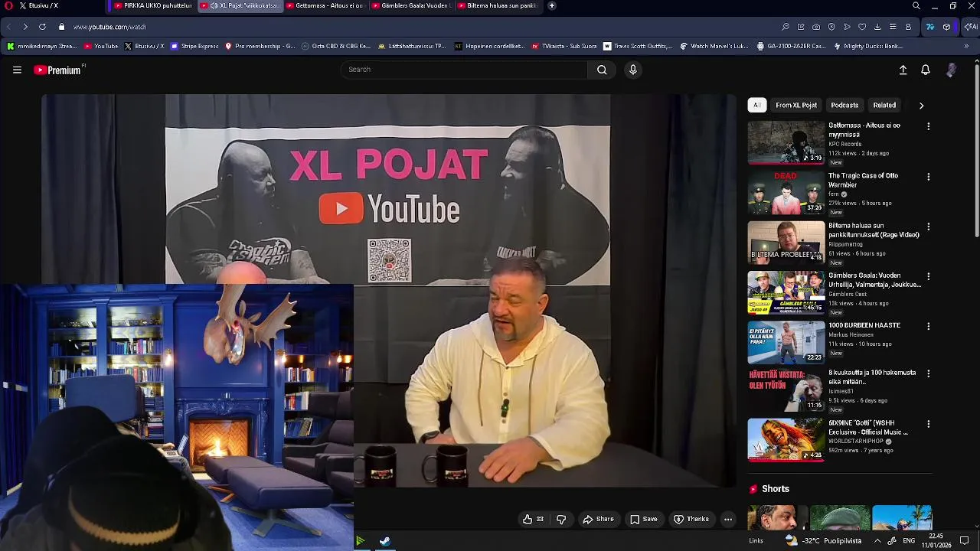
Task: Expand the bookmarks bar overflow chevron
Action: 966,46
